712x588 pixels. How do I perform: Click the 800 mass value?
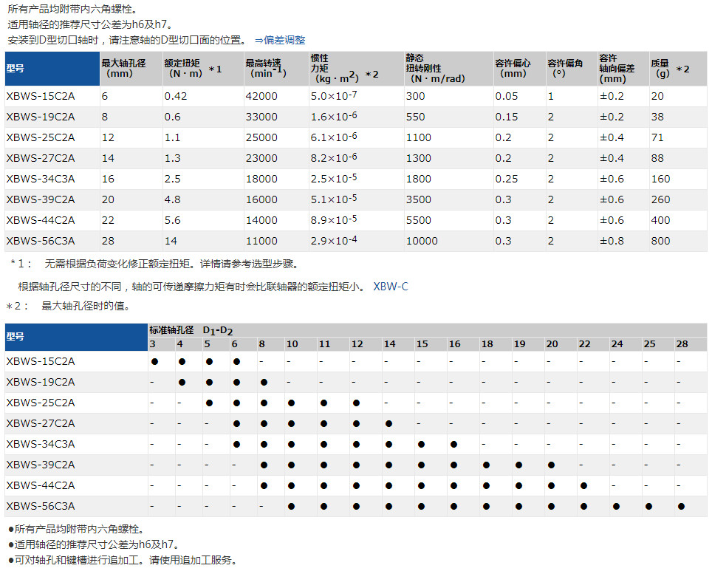pos(661,241)
